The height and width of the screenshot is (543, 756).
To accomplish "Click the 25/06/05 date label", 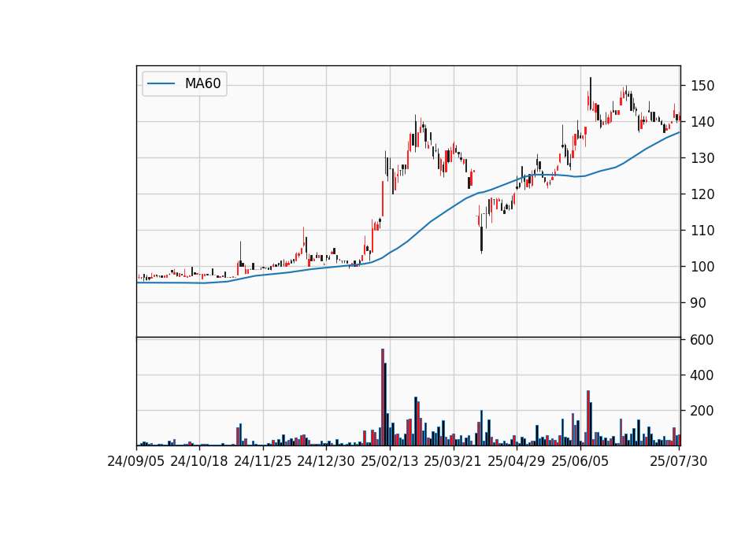I will click(x=580, y=461).
